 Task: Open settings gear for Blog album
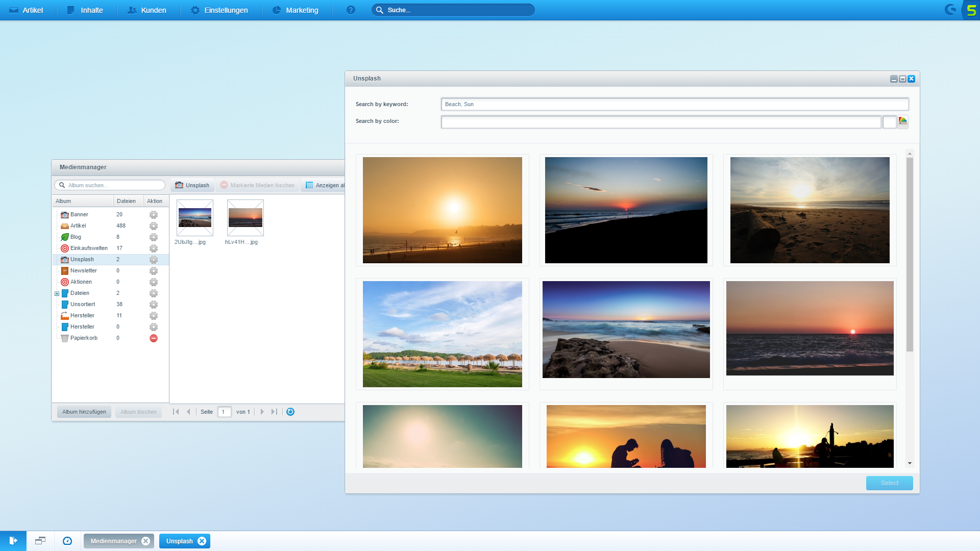pyautogui.click(x=153, y=237)
